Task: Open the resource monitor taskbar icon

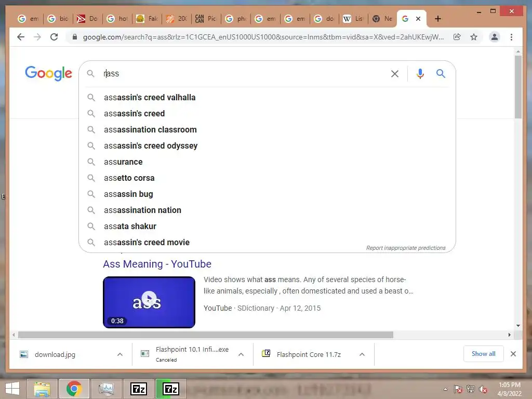Action: click(x=106, y=389)
